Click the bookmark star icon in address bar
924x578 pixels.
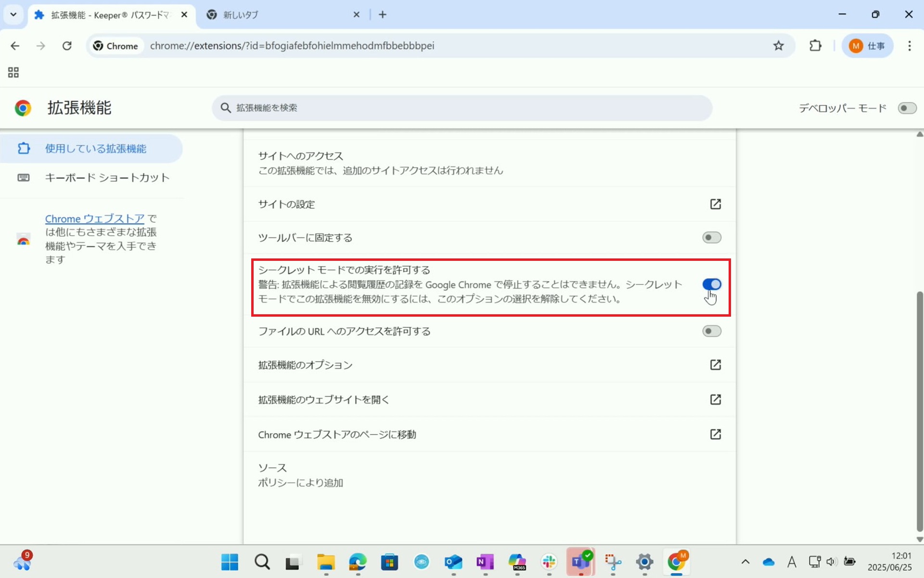pos(778,46)
